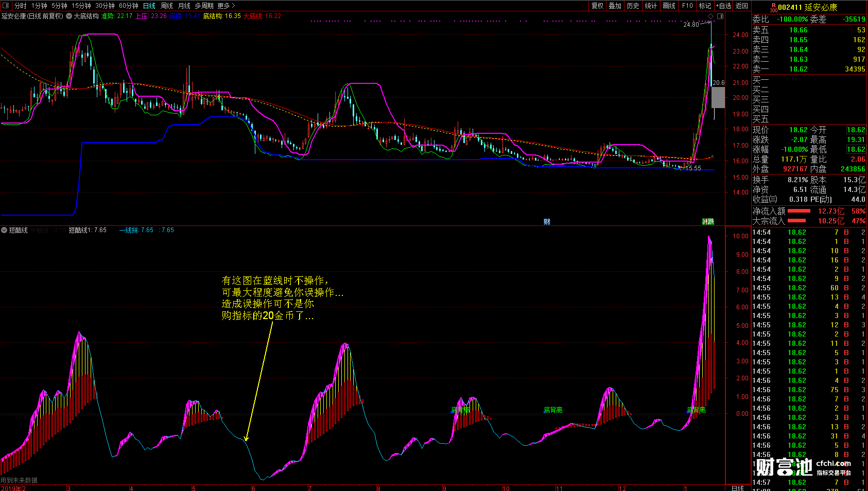This screenshot has width=868, height=491.
Task: Open the F10 company info
Action: tap(687, 6)
